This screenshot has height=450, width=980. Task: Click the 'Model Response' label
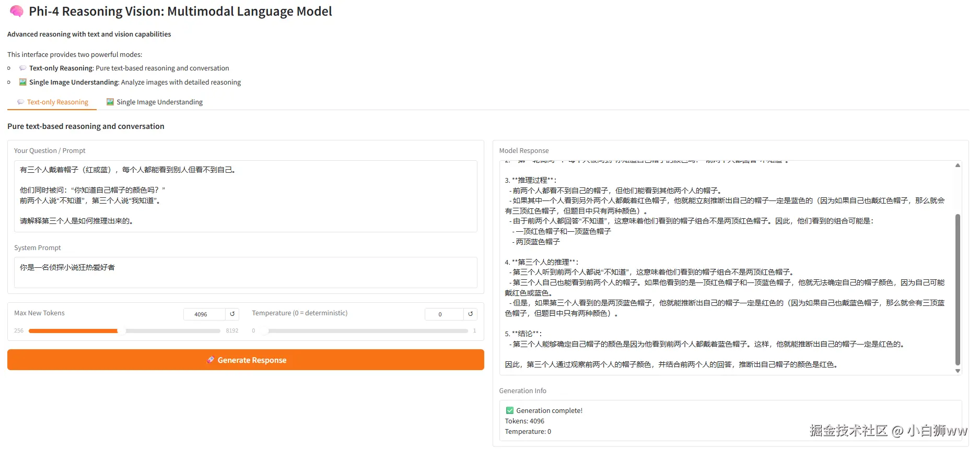(x=524, y=150)
